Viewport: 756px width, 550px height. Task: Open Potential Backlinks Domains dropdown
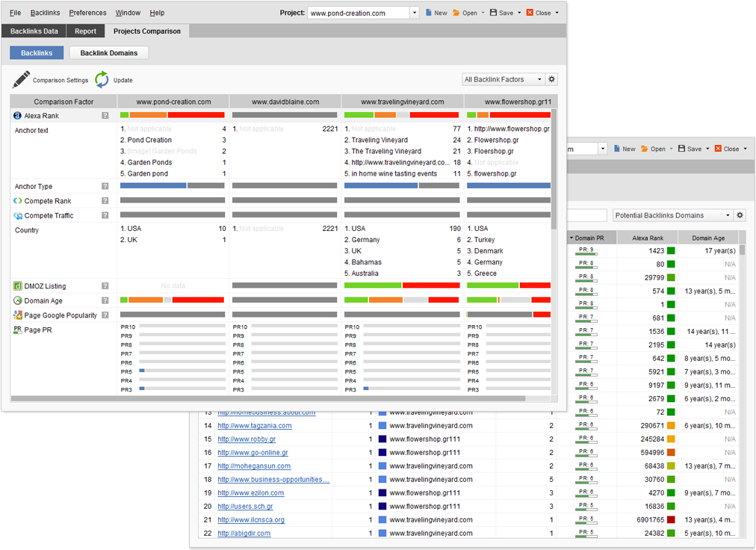click(x=728, y=216)
